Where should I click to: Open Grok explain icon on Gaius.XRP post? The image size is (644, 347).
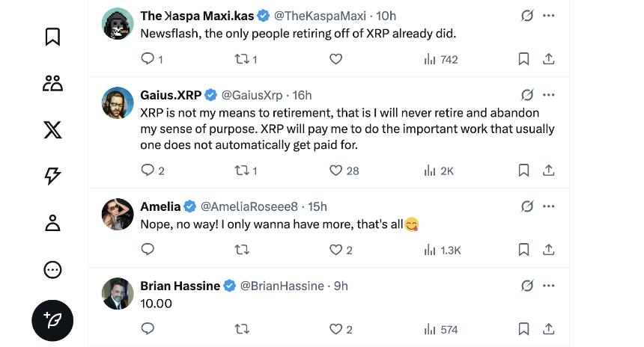(x=526, y=95)
